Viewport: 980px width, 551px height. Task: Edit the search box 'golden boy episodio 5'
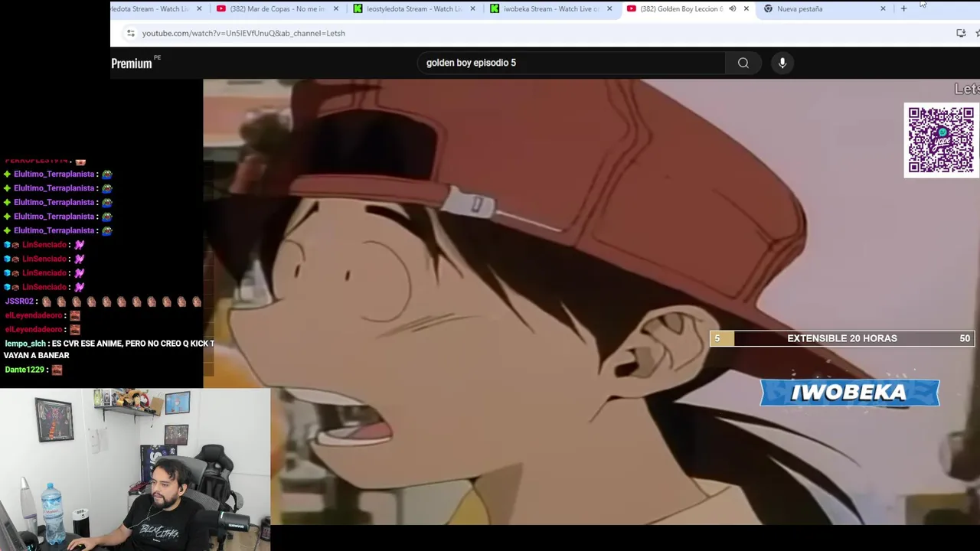pos(570,63)
